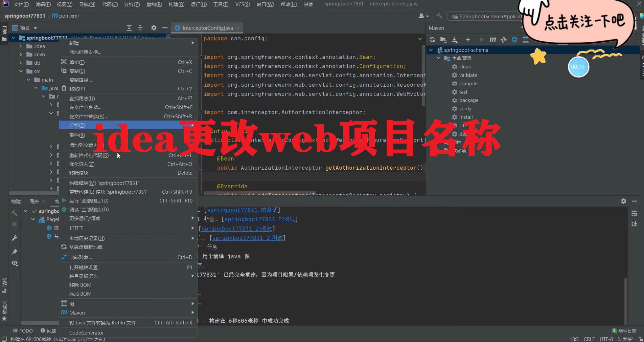
Task: Open user account icon dropdown in toolbar
Action: point(424,16)
